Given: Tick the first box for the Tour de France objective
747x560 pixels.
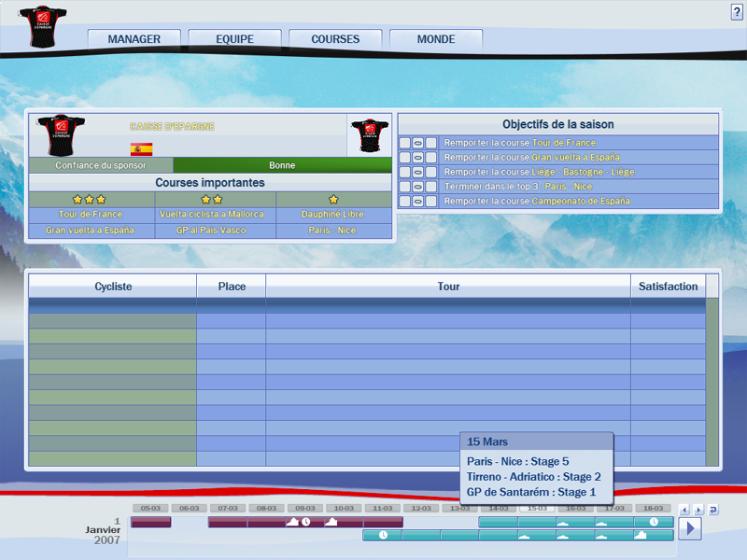Looking at the screenshot, I should (x=404, y=143).
